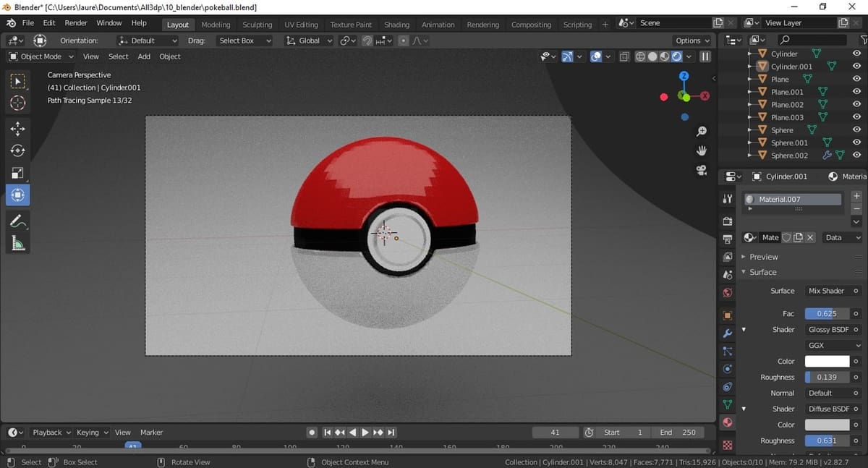Open the viewport Add menu
The height and width of the screenshot is (468, 868).
tap(144, 56)
